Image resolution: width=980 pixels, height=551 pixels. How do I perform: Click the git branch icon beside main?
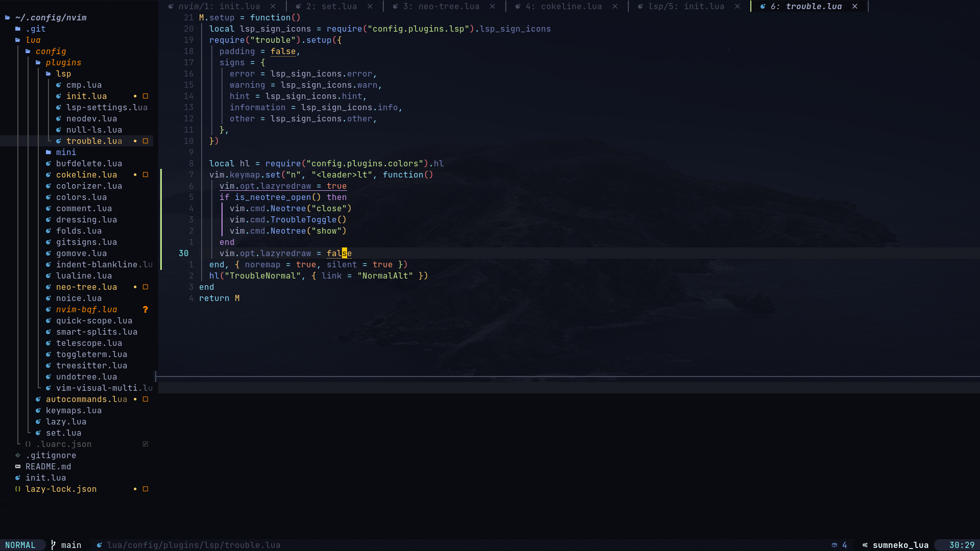click(x=53, y=545)
